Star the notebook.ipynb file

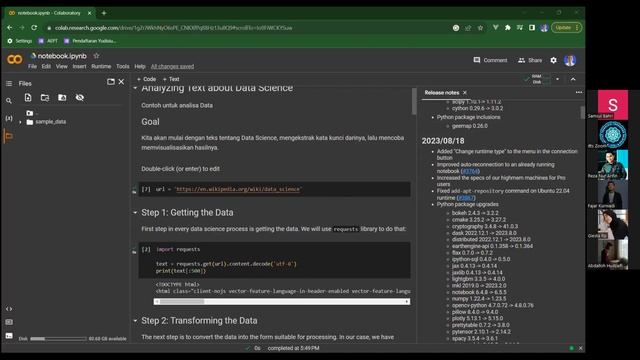[96, 56]
